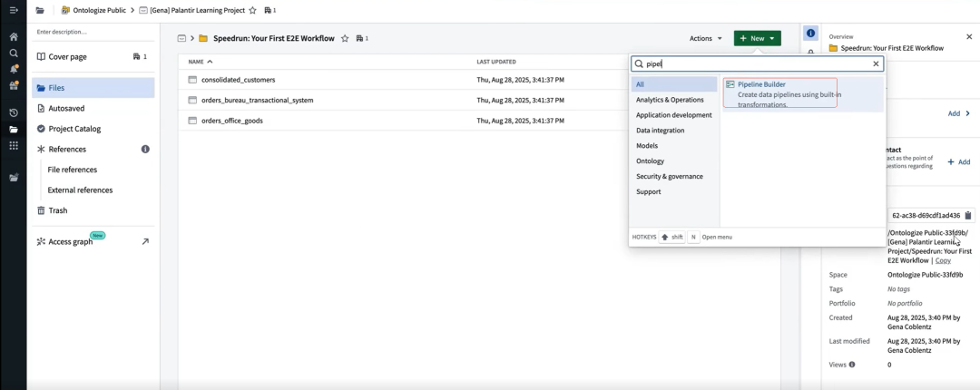980x390 pixels.
Task: Sort by the NAME column header
Action: click(200, 62)
